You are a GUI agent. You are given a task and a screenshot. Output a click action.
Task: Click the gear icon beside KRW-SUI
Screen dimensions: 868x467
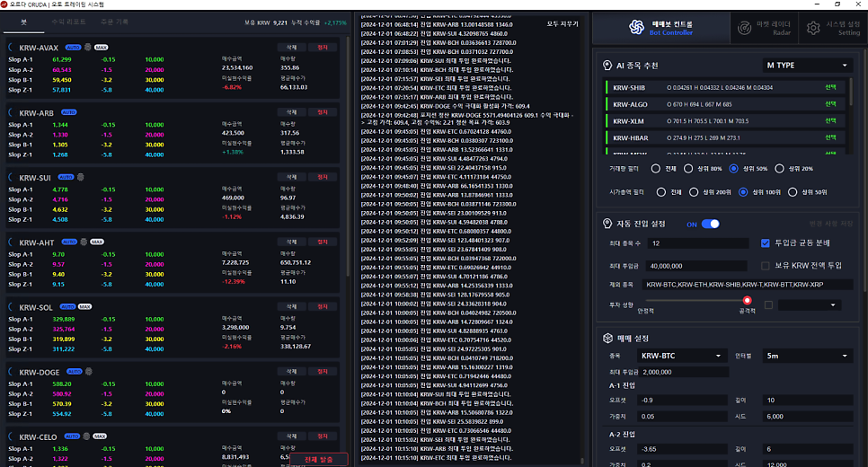click(80, 177)
